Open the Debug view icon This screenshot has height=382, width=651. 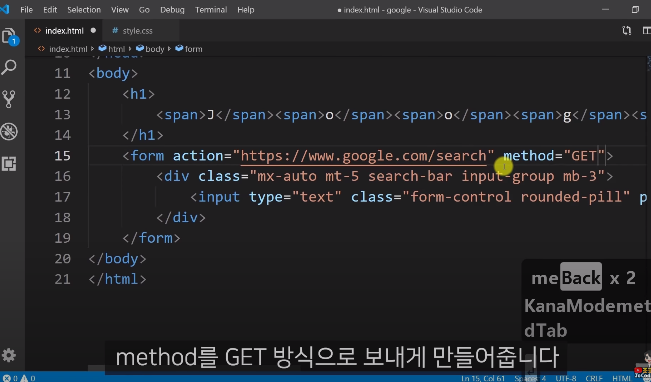click(x=9, y=132)
